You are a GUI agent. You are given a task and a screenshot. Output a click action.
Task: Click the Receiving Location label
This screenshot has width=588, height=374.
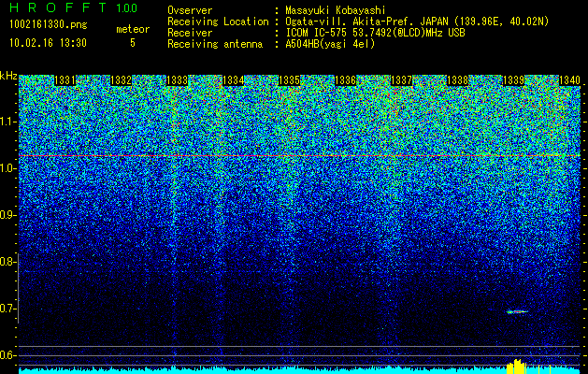coord(218,22)
